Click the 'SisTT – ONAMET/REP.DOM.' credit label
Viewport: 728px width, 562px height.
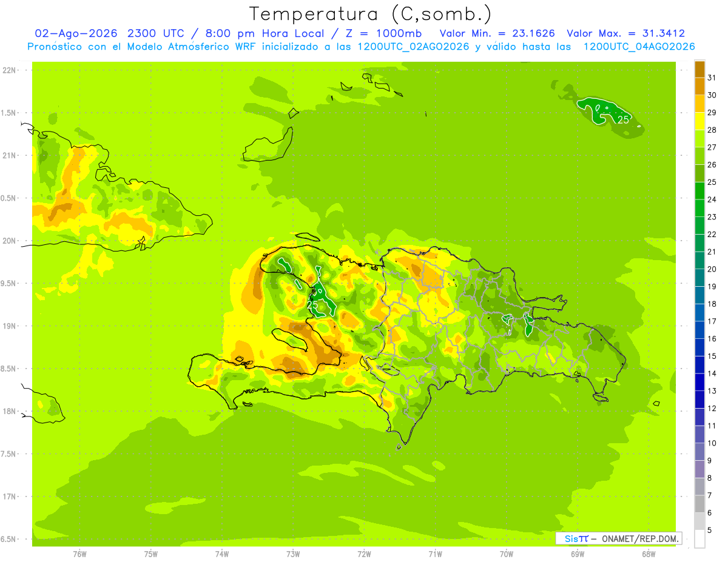[x=618, y=538]
